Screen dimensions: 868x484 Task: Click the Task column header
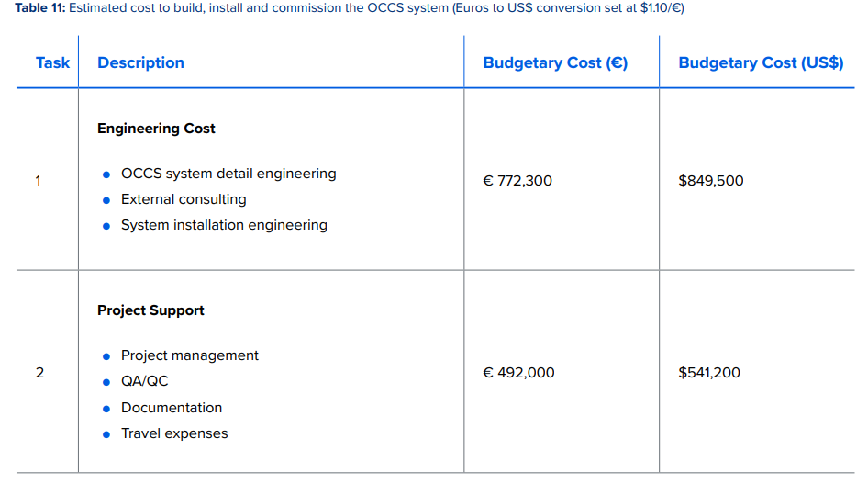point(52,62)
